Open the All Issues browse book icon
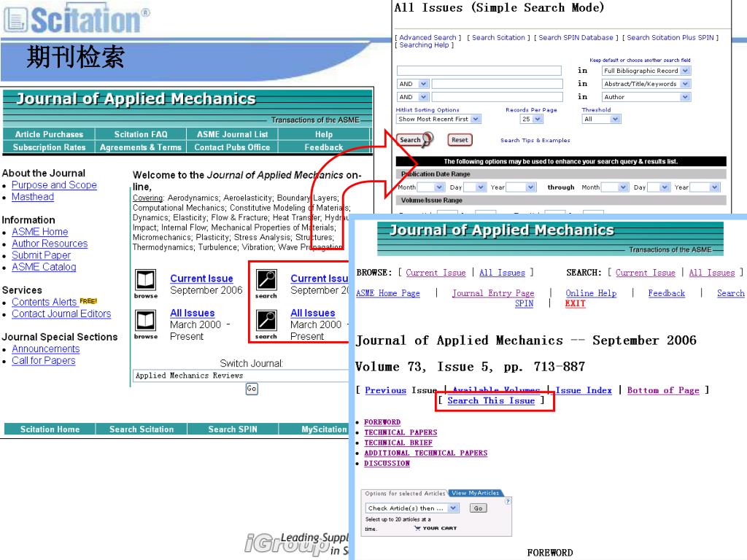The image size is (747, 560). 145,321
